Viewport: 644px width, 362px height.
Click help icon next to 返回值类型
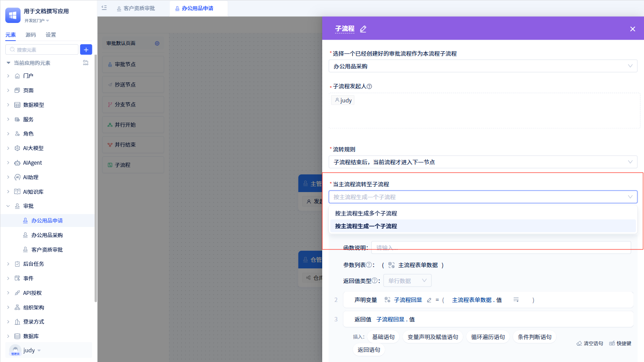(374, 280)
